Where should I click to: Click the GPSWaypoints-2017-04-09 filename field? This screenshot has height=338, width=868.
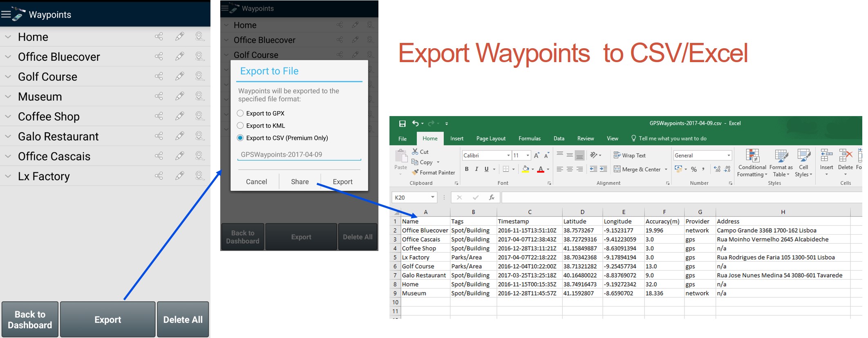coord(299,154)
